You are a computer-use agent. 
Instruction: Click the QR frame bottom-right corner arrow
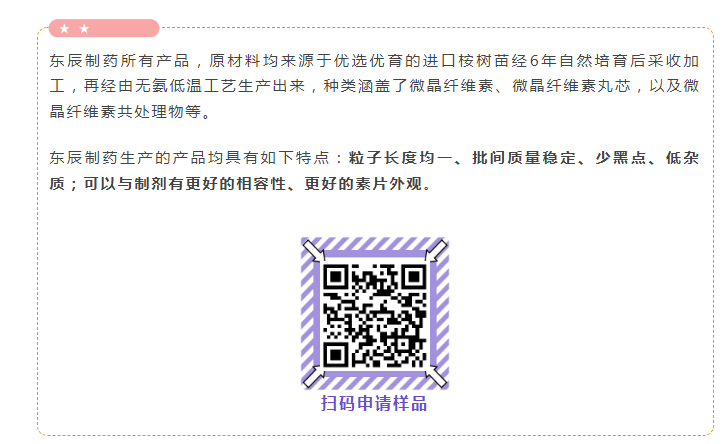pyautogui.click(x=436, y=377)
